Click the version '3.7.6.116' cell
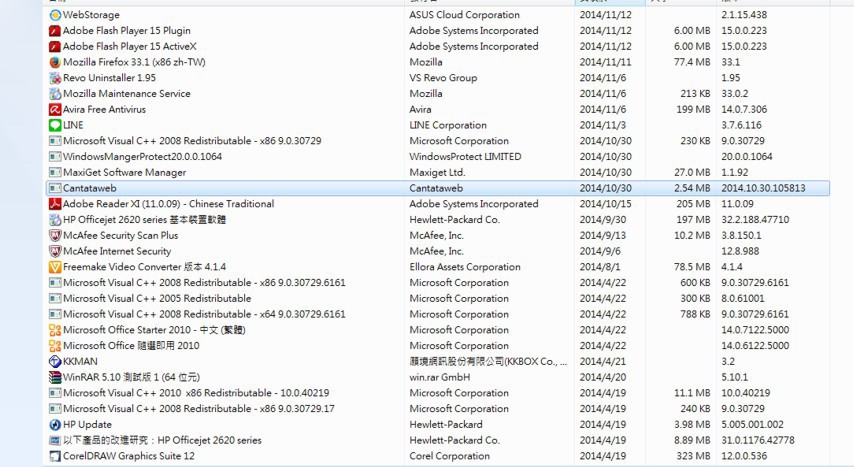The height and width of the screenshot is (467, 854). [x=742, y=125]
